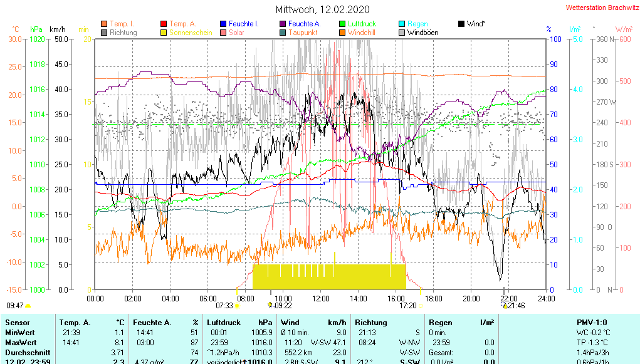Click the cyan Regen legend swatch
This screenshot has width=640, height=364.
click(x=402, y=24)
